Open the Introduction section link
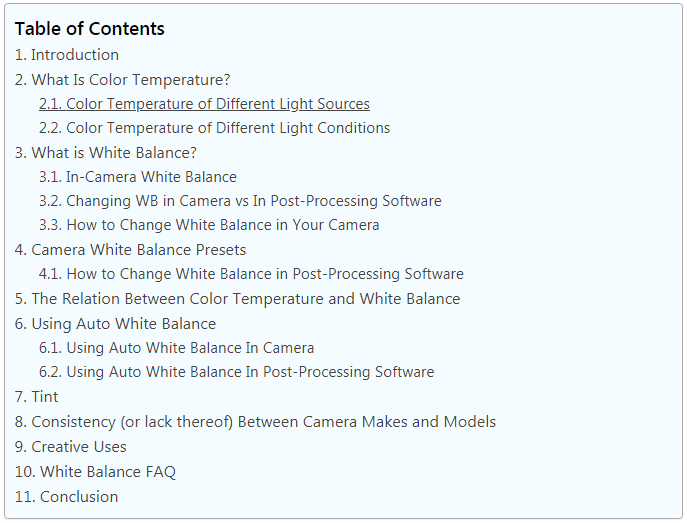This screenshot has height=523, width=687. 67,55
